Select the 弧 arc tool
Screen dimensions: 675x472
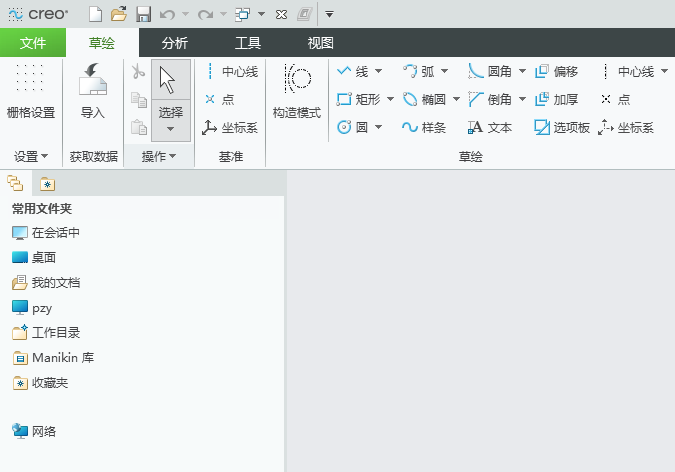pos(418,71)
